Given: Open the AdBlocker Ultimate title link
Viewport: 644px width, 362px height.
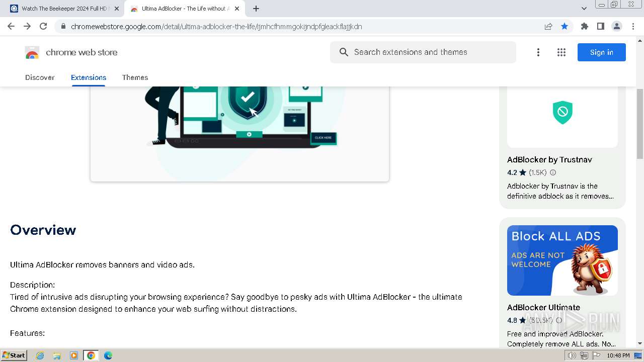Looking at the screenshot, I should tap(543, 307).
